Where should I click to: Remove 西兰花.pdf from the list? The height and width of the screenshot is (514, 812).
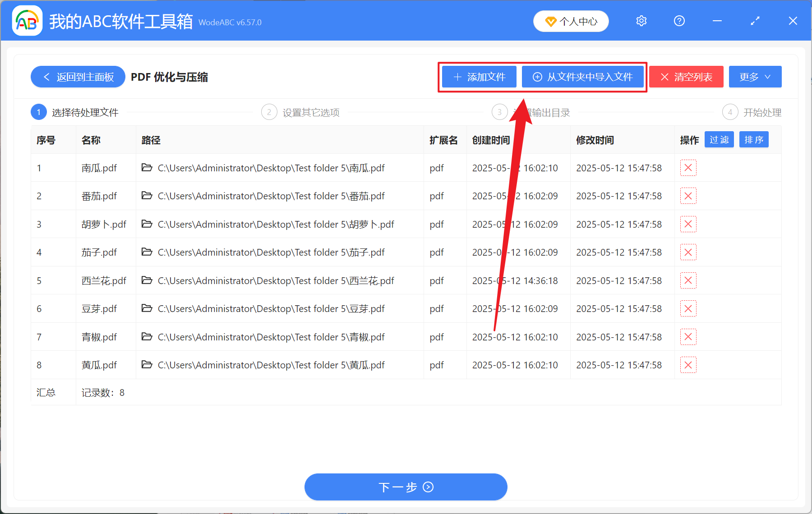click(688, 280)
